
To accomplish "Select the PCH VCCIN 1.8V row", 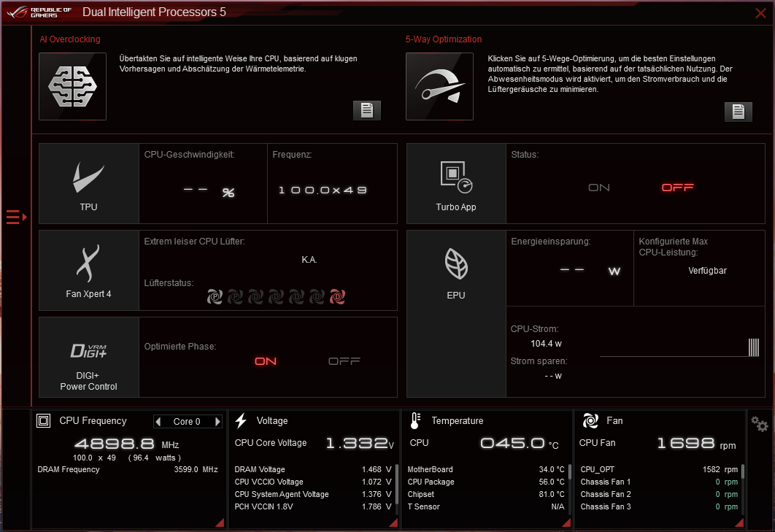I will coord(313,506).
